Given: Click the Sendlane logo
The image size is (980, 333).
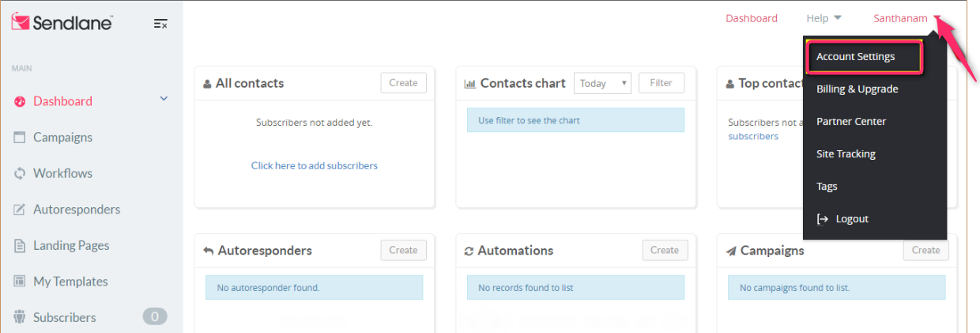Looking at the screenshot, I should (62, 22).
